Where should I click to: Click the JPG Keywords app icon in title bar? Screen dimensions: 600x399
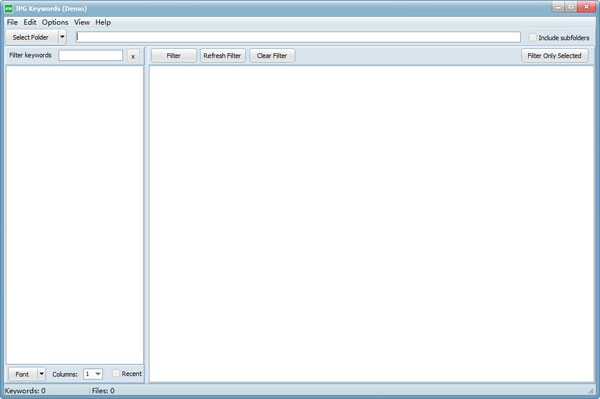pos(8,8)
